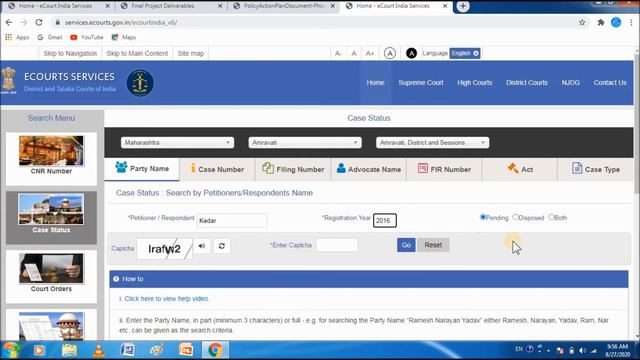The width and height of the screenshot is (640, 360).
Task: Switch to the Filing Number tab
Action: click(x=293, y=169)
